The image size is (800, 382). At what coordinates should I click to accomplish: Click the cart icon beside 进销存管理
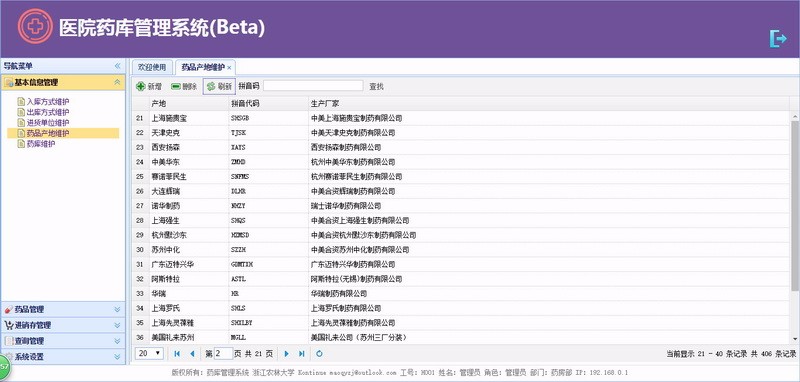click(x=9, y=325)
